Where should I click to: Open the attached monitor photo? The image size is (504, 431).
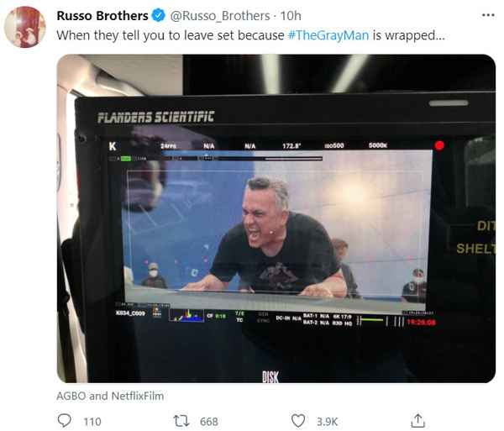[x=276, y=218]
